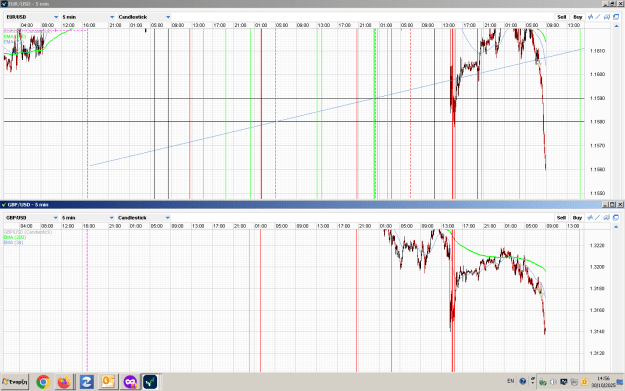Open the blue arrows app on the taskbar

click(86, 382)
